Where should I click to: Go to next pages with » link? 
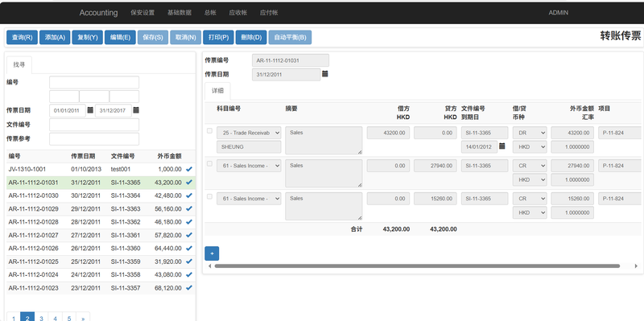84,318
